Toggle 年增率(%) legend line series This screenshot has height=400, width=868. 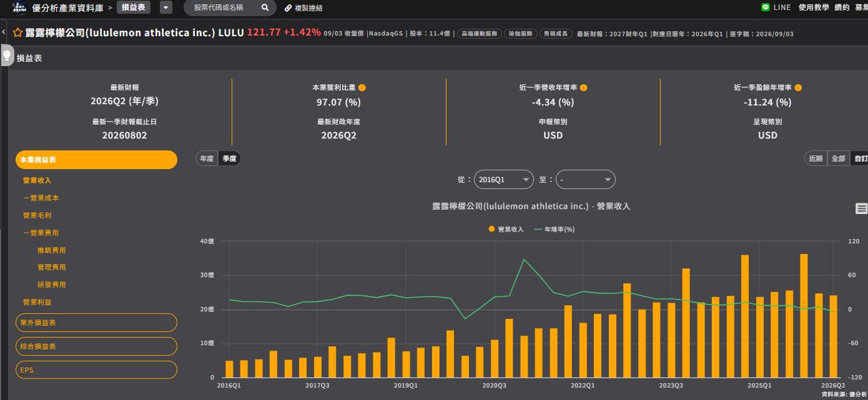pos(555,229)
